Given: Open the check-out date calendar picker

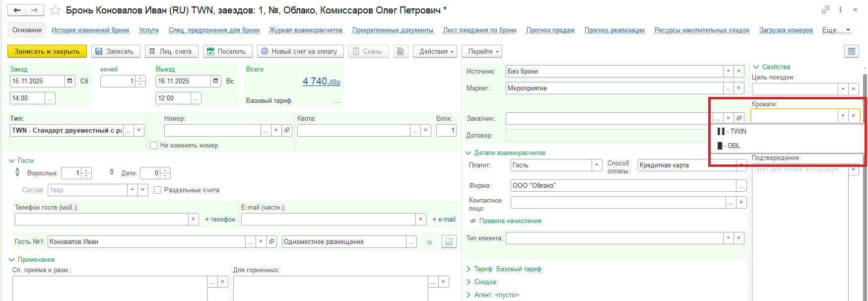Looking at the screenshot, I should click(x=216, y=81).
